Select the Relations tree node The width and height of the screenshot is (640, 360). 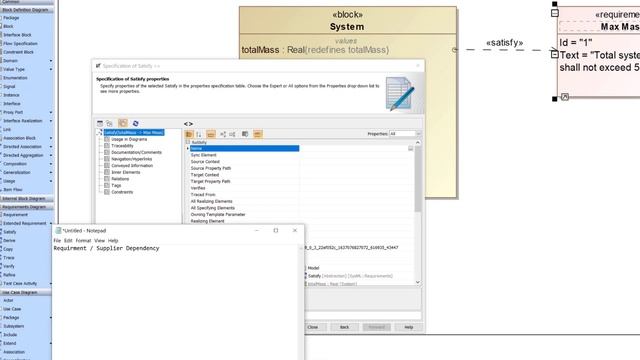[x=120, y=179]
